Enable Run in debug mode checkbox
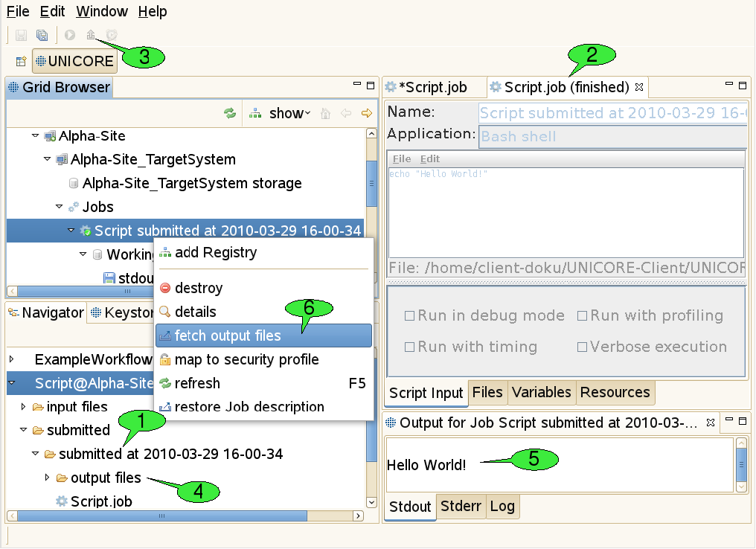Image resolution: width=756 pixels, height=549 pixels. 410,315
